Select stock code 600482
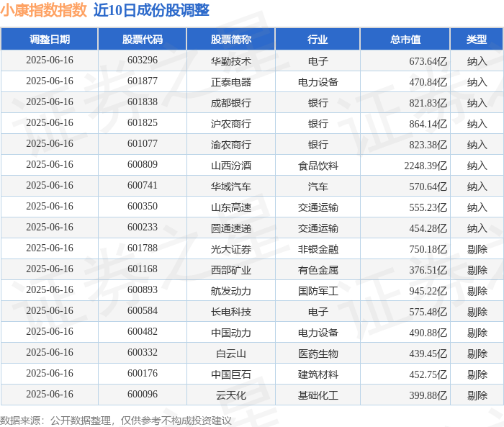The height and width of the screenshot is (427, 504). 143,332
